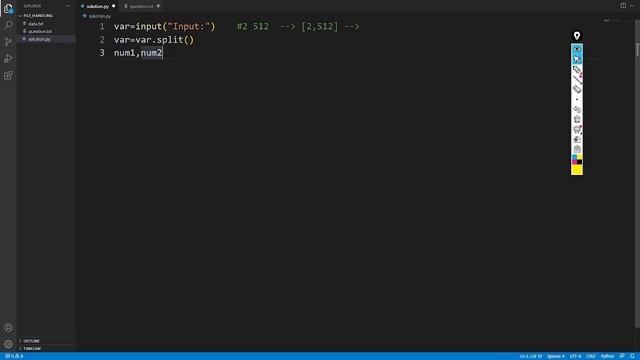This screenshot has width=640, height=360.
Task: Click Spaces: 4 indentation in status bar
Action: coord(556,356)
